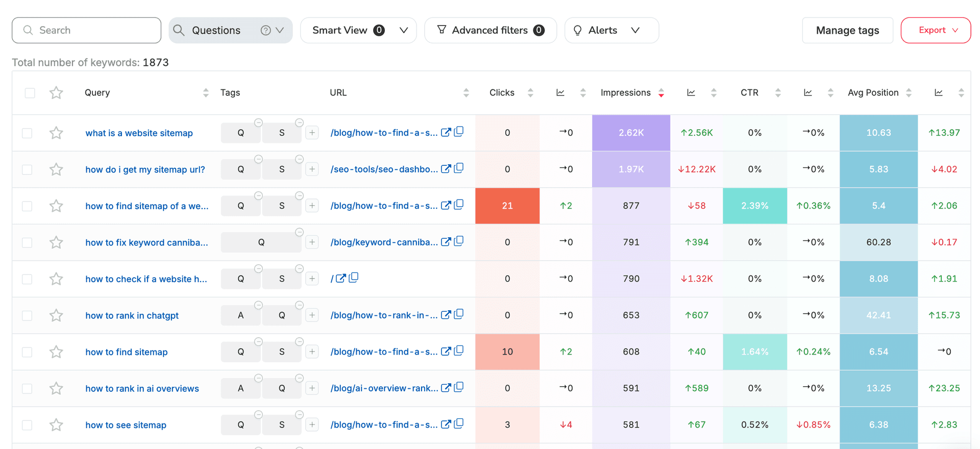Open the 'how to see sitemap' query link
This screenshot has height=449, width=980.
pyautogui.click(x=126, y=425)
